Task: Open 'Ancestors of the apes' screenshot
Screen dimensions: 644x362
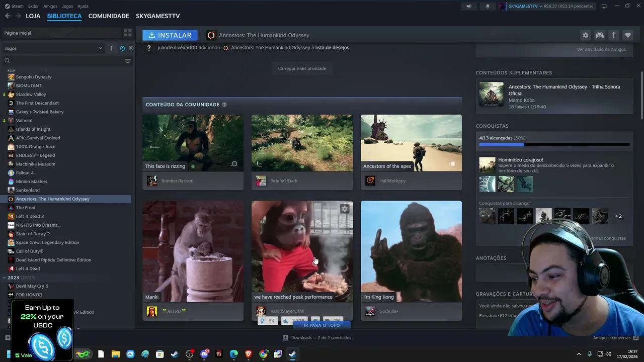Action: pos(411,143)
